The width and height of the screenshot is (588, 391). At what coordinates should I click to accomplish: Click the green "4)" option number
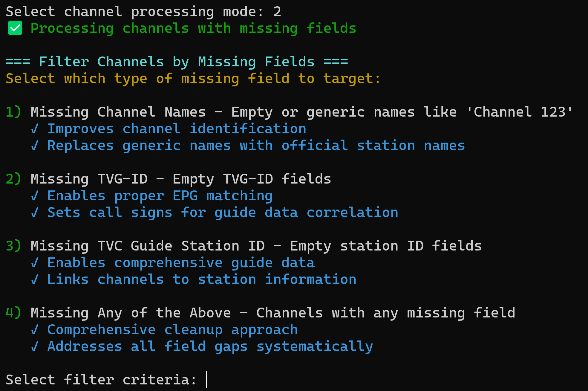13,313
